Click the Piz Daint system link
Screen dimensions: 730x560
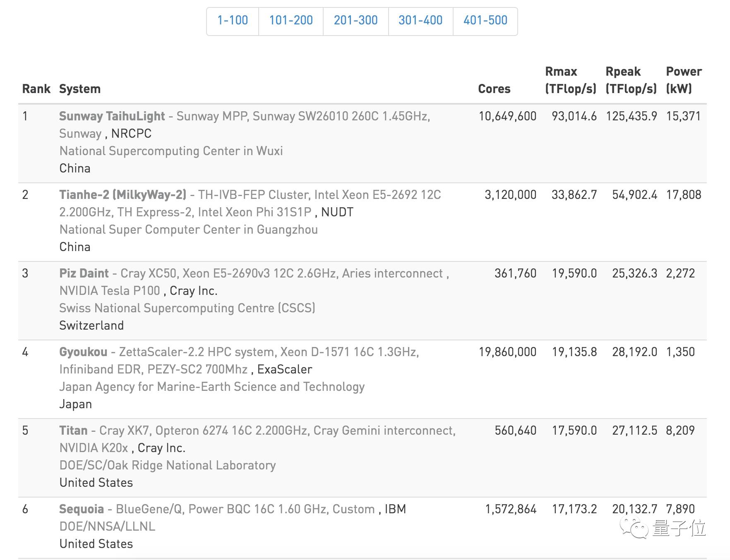tap(84, 273)
